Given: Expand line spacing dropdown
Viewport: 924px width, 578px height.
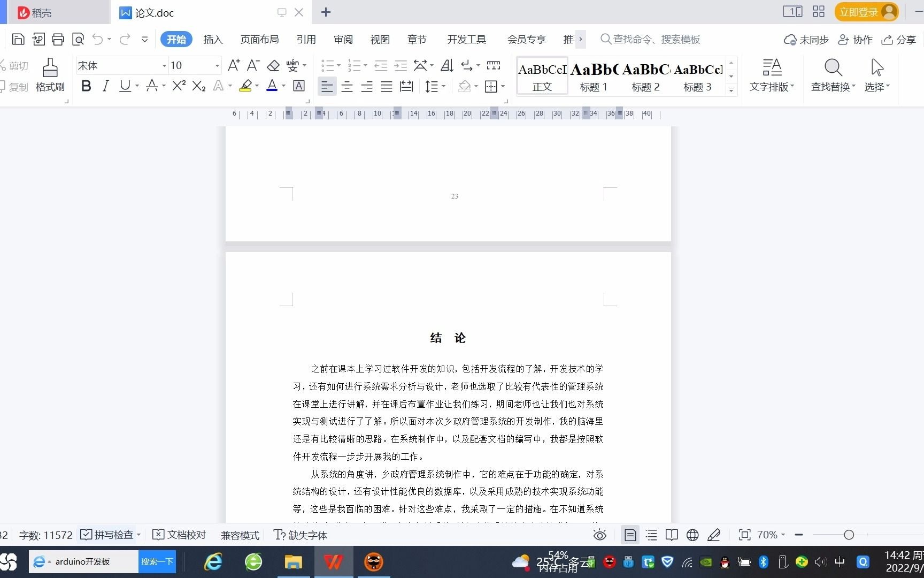Looking at the screenshot, I should (444, 86).
